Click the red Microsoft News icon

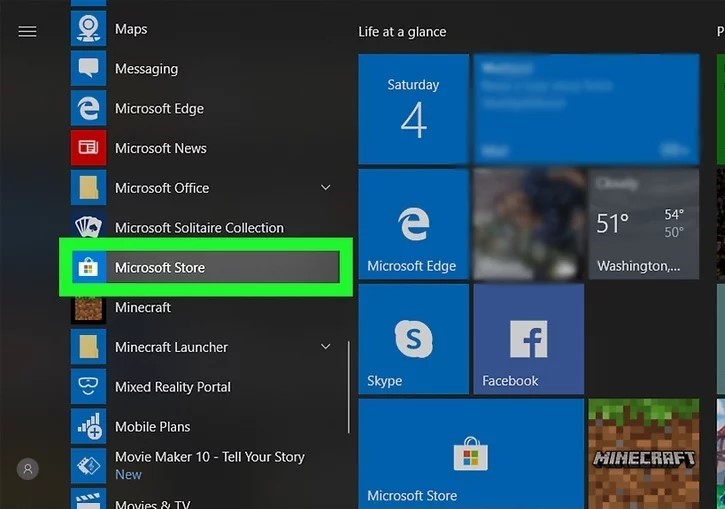click(x=88, y=148)
